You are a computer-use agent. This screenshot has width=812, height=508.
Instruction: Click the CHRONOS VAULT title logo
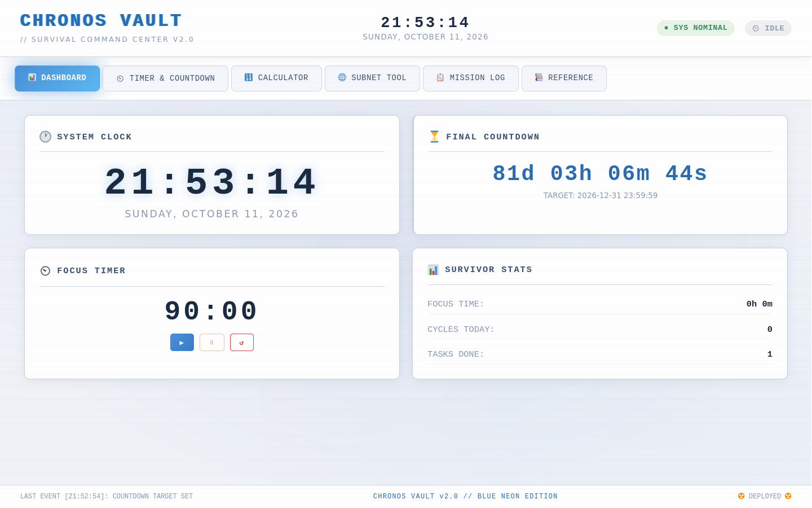(x=101, y=20)
